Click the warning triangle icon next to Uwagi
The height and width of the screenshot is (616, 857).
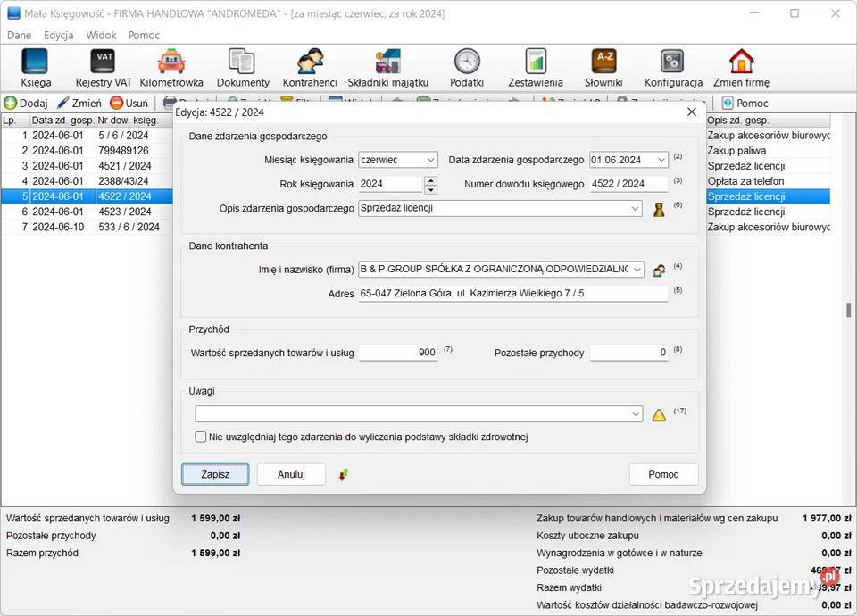659,415
